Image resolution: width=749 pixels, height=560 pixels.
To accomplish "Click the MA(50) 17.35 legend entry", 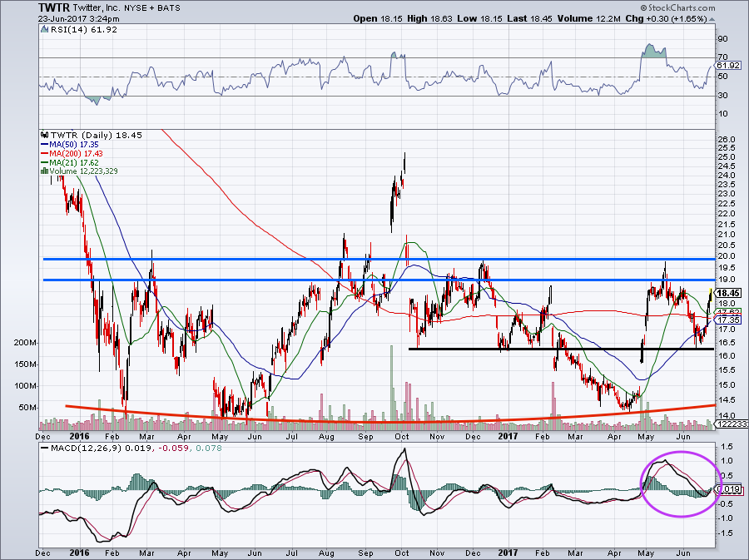I will pyautogui.click(x=74, y=144).
